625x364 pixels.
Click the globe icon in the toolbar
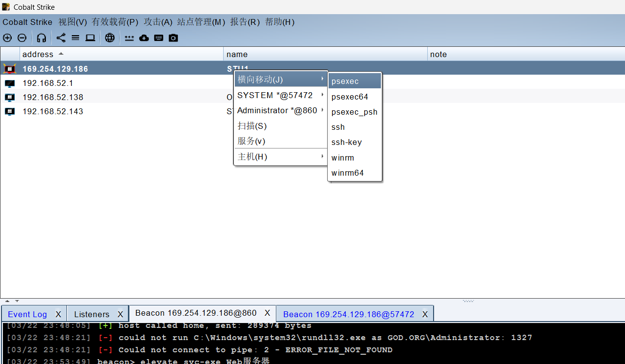(110, 38)
